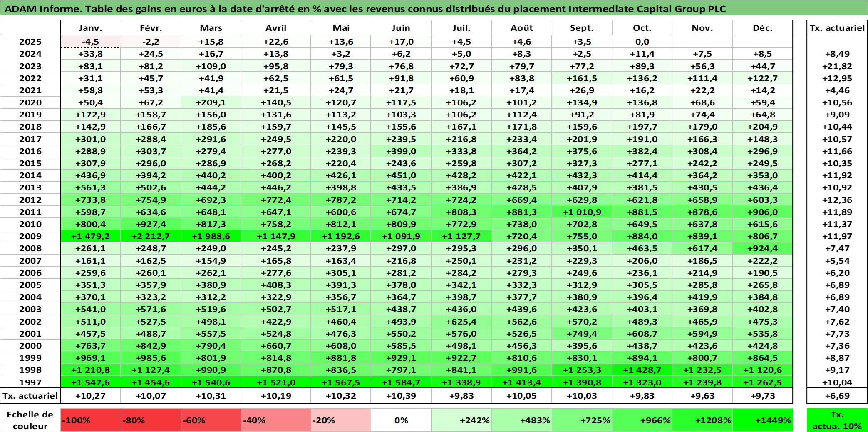Click the +172,9 cell in January 2019
The height and width of the screenshot is (432, 868).
click(x=90, y=115)
